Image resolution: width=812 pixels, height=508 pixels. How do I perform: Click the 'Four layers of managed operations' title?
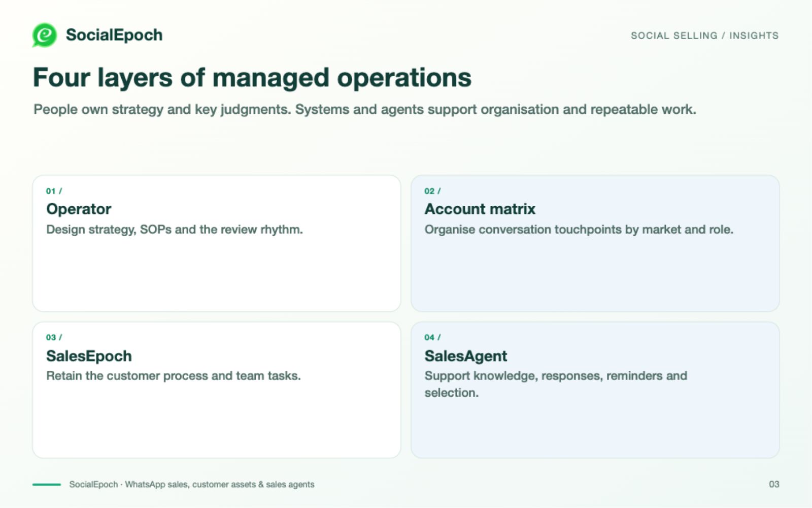252,78
